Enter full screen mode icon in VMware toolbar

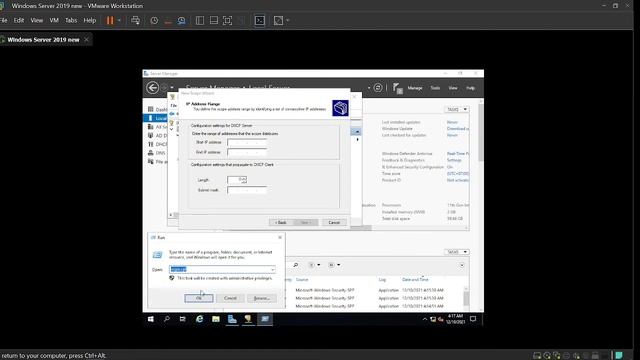pyautogui.click(x=227, y=20)
